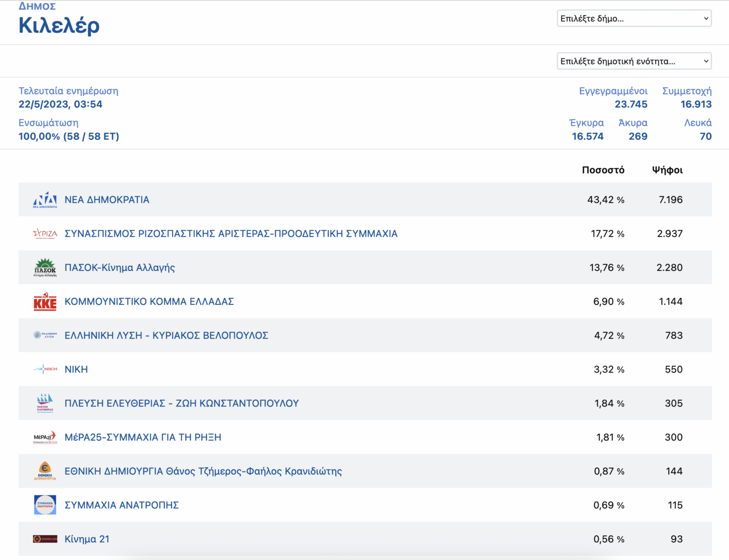Click the red KKE logo
729x560 pixels.
[45, 302]
